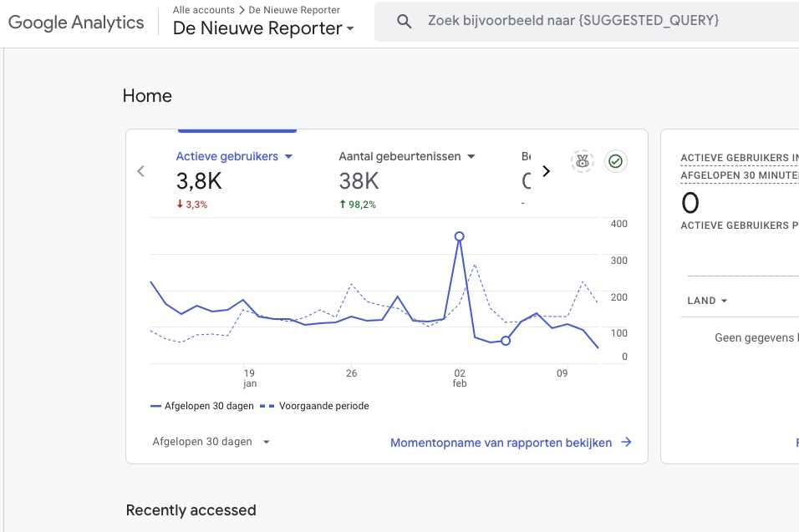Click the Voorgaande periode legend entry

(314, 406)
